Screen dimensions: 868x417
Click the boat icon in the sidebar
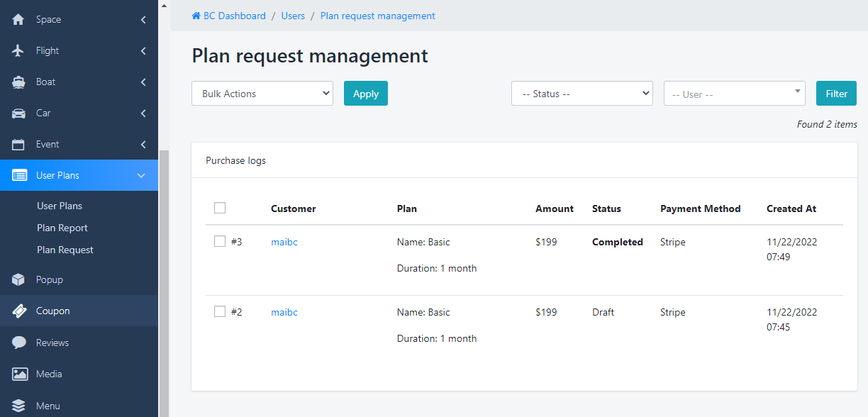[19, 82]
